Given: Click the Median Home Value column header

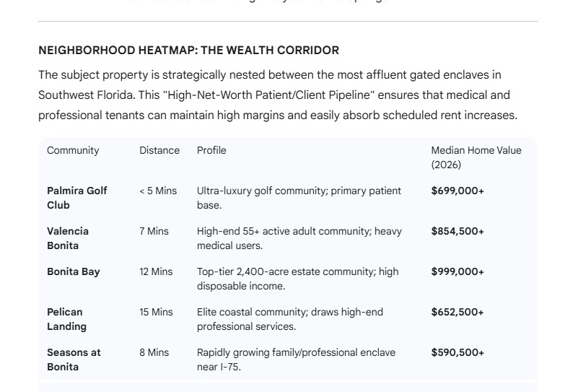Looking at the screenshot, I should pyautogui.click(x=476, y=157).
